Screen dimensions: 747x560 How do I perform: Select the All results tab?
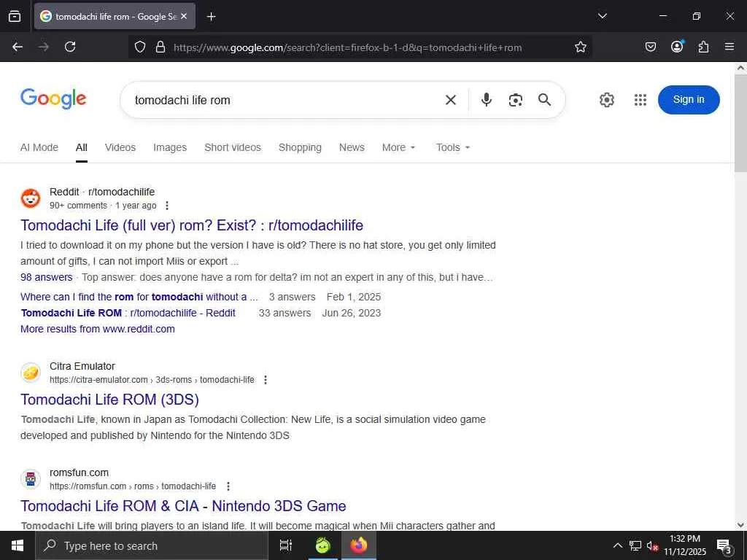click(82, 147)
